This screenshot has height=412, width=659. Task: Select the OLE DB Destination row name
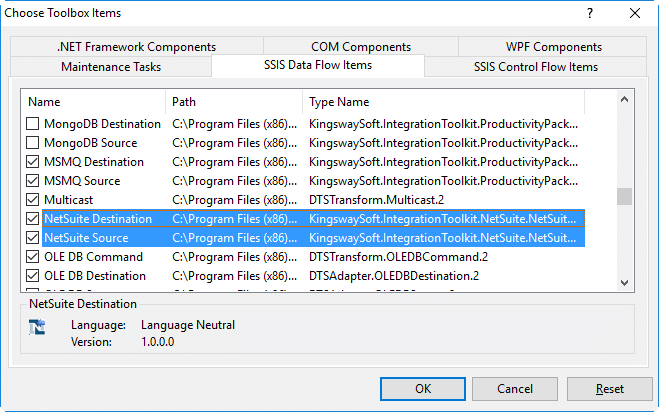click(95, 276)
